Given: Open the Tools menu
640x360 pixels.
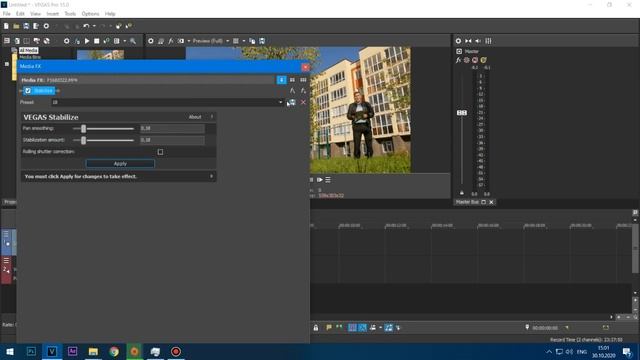Looking at the screenshot, I should tap(70, 14).
